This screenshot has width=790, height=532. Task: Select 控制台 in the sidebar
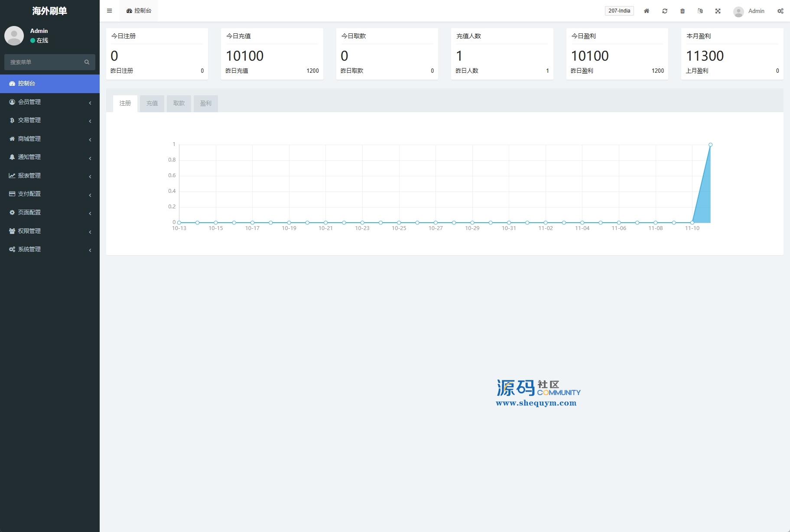(49, 83)
